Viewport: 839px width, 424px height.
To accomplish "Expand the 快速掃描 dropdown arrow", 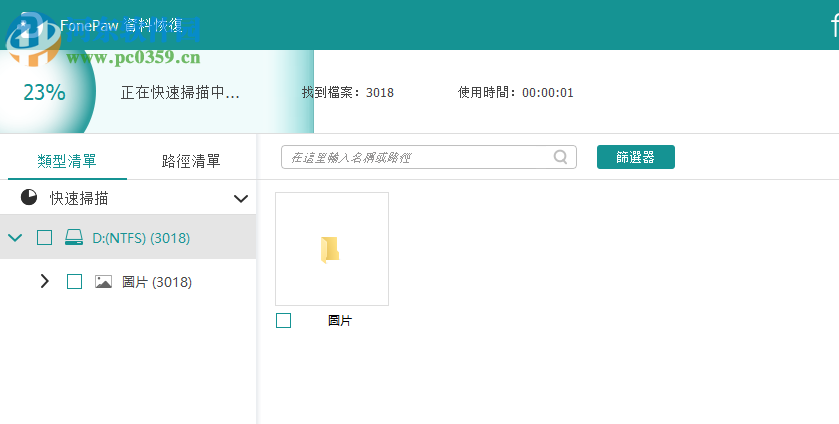I will [x=241, y=199].
